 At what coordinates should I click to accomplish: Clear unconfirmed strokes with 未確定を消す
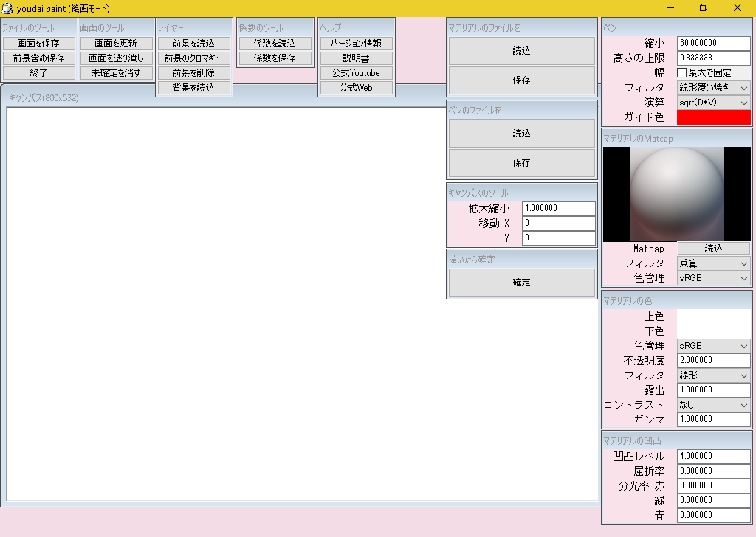116,72
